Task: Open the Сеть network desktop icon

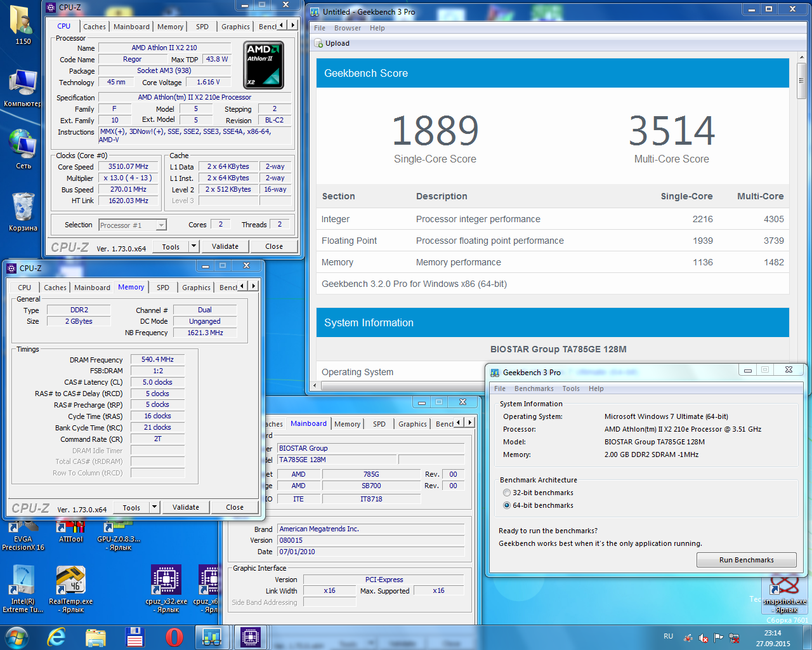Action: (x=23, y=150)
